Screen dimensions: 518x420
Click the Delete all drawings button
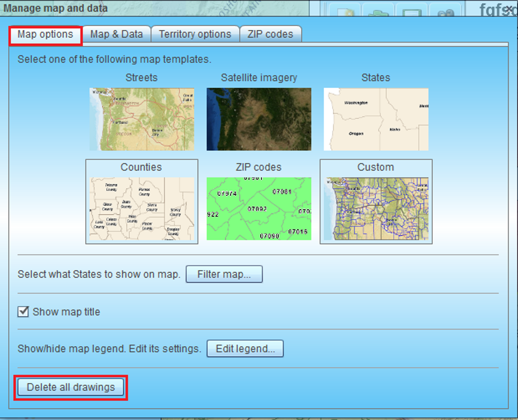71,387
